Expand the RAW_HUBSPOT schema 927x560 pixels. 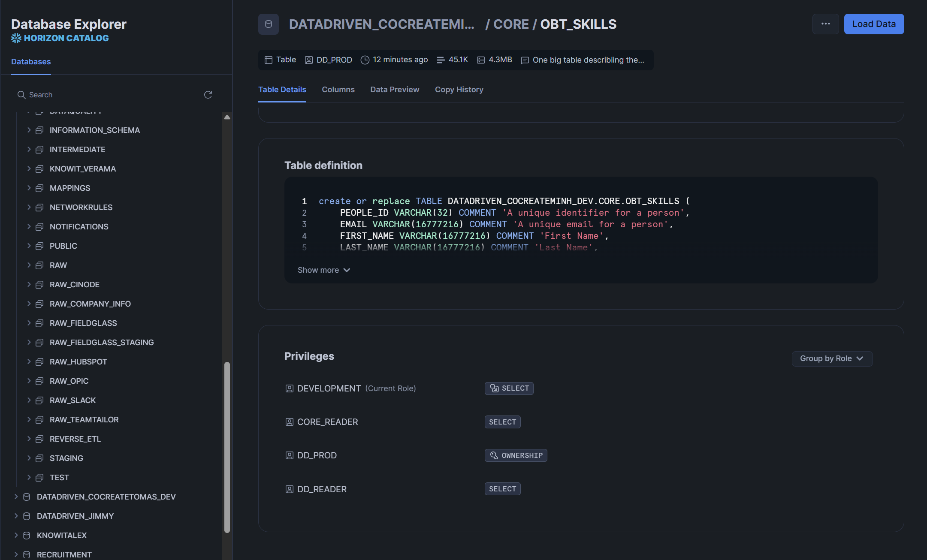coord(29,361)
